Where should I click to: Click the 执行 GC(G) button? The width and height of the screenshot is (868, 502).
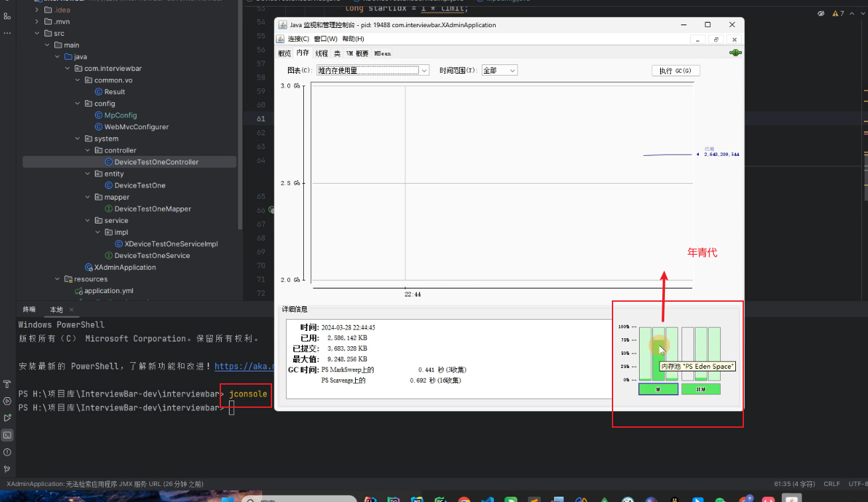pyautogui.click(x=676, y=71)
